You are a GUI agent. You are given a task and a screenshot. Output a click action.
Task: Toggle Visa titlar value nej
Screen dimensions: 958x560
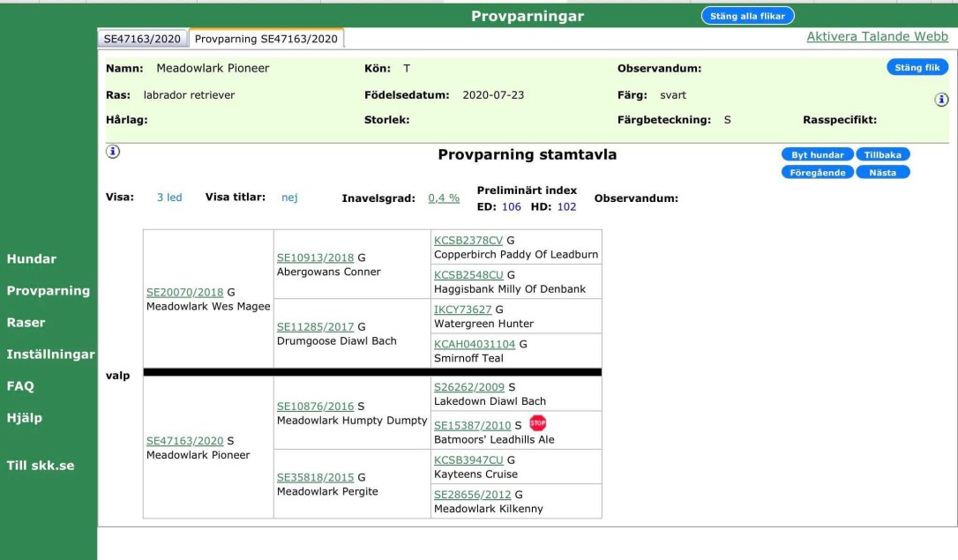coord(289,198)
